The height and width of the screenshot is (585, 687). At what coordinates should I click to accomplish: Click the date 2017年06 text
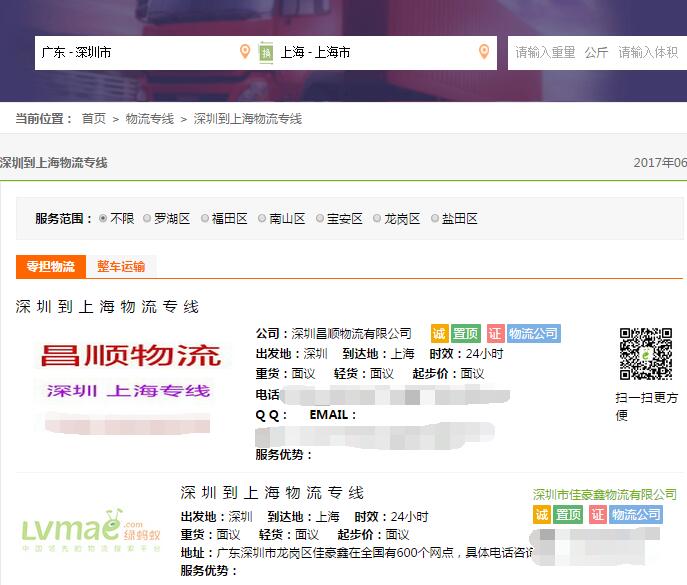(660, 163)
